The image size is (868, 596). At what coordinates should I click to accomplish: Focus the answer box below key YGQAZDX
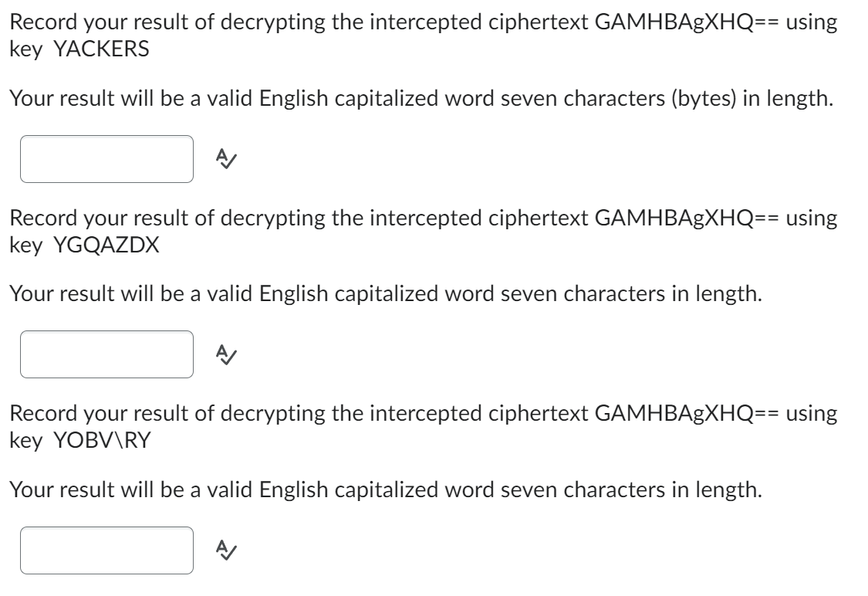[108, 353]
